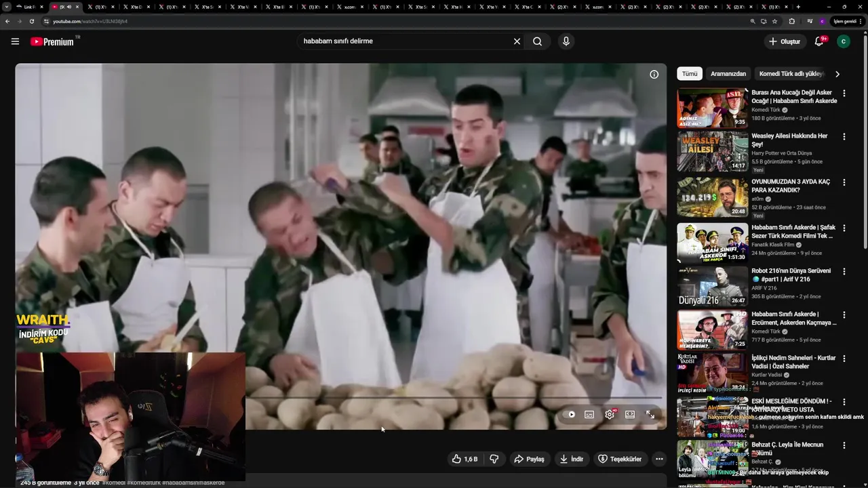This screenshot has height=488, width=868.
Task: Click the İndir download button
Action: click(x=571, y=459)
